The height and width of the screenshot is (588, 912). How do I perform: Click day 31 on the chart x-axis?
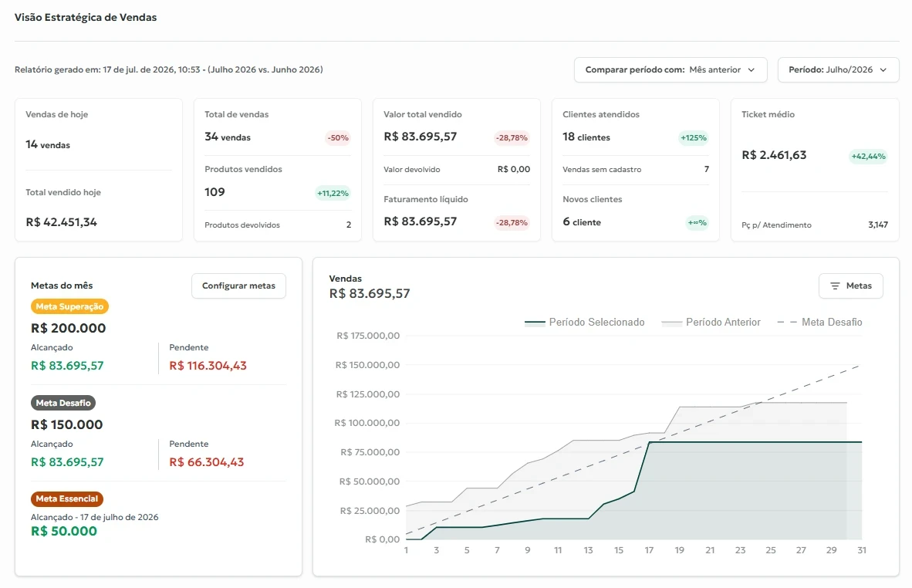[x=862, y=550]
